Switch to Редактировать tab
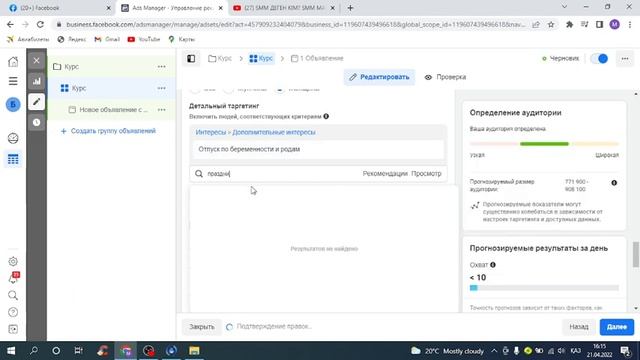The width and height of the screenshot is (640, 360). (379, 77)
